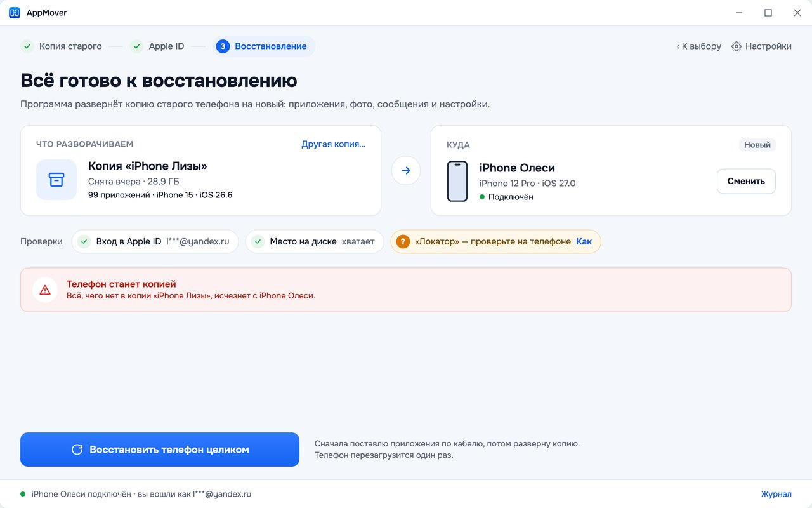The width and height of the screenshot is (812, 508).
Task: Go back via ‹ К выбору
Action: pos(698,46)
